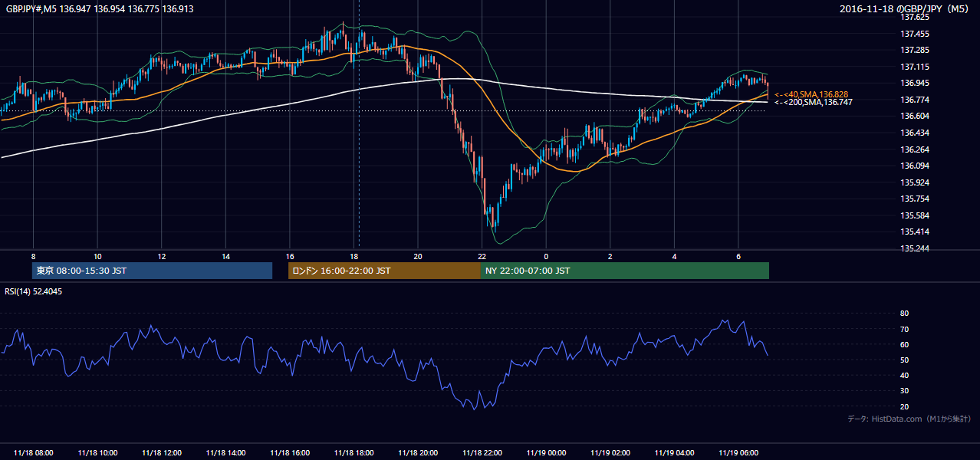Click the 136.604 price axis label

point(916,116)
